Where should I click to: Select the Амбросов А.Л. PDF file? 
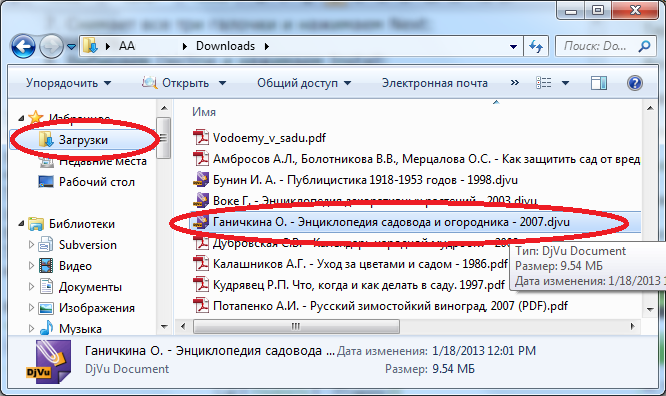pos(426,159)
